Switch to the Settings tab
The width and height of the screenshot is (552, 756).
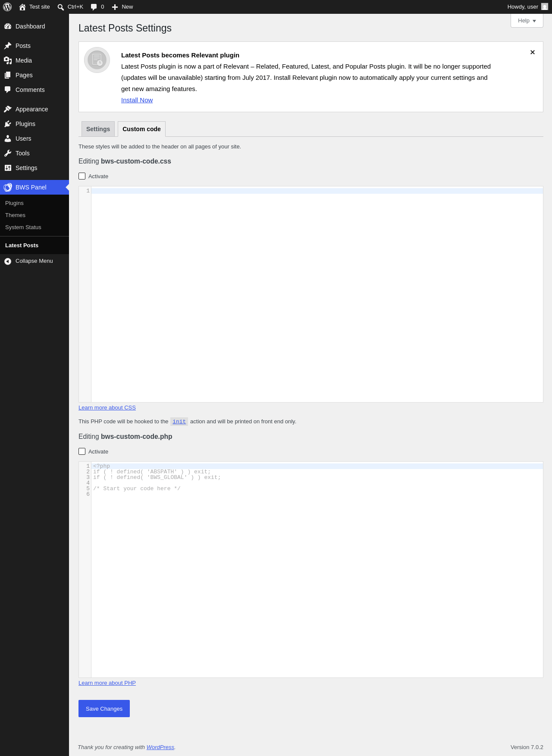[98, 129]
